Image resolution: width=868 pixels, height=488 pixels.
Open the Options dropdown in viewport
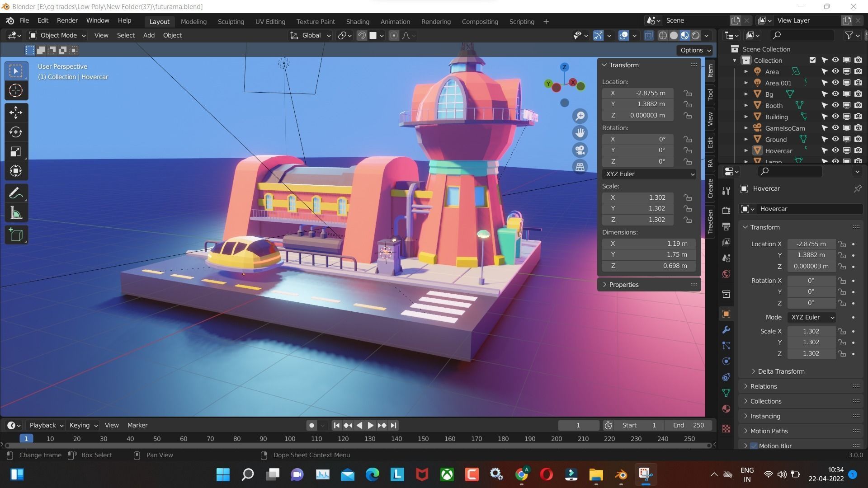695,50
